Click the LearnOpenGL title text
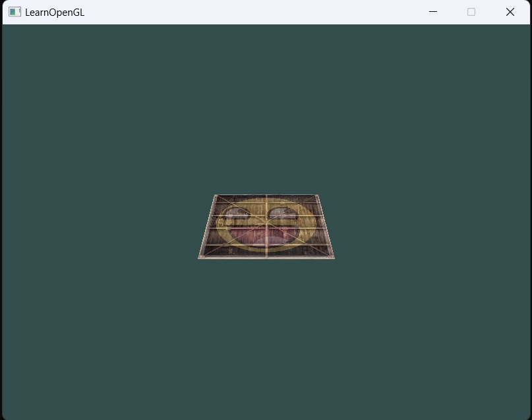Screen dimensions: 532x420 point(55,13)
